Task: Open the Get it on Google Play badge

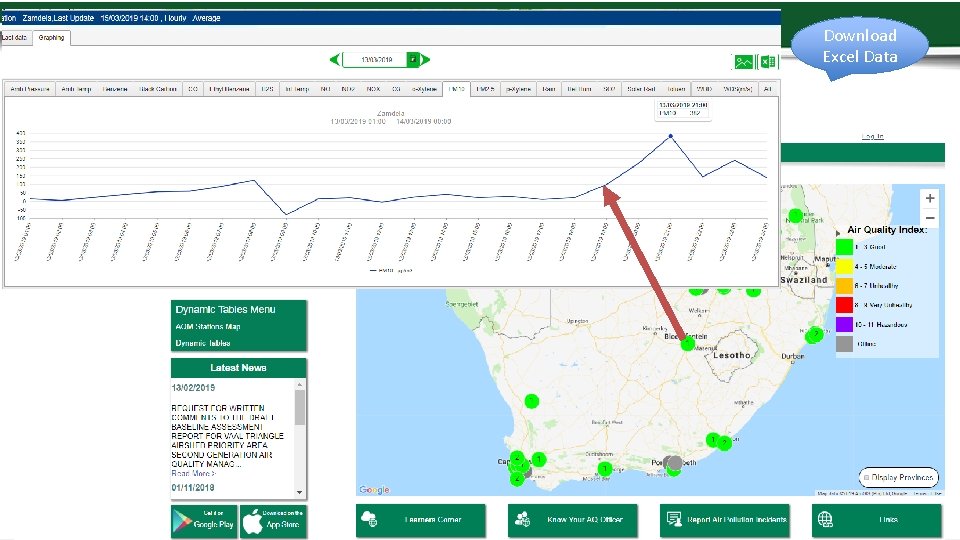Action: 204,521
